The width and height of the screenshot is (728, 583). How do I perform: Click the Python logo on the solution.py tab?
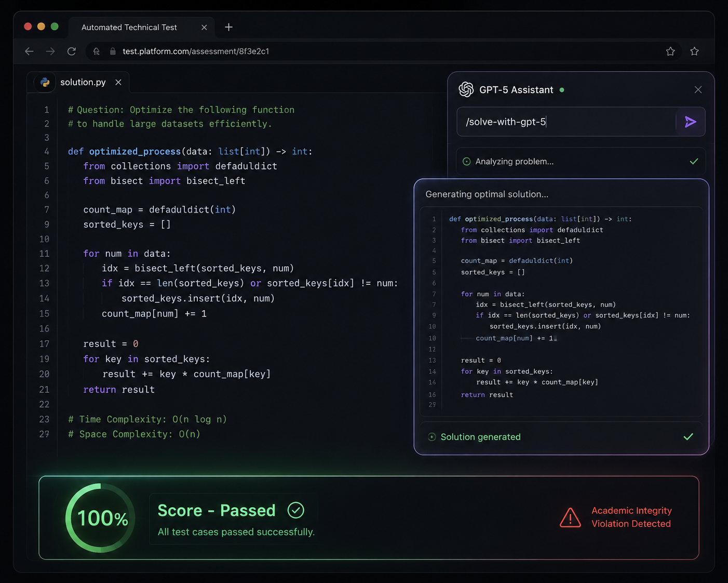[x=45, y=82]
